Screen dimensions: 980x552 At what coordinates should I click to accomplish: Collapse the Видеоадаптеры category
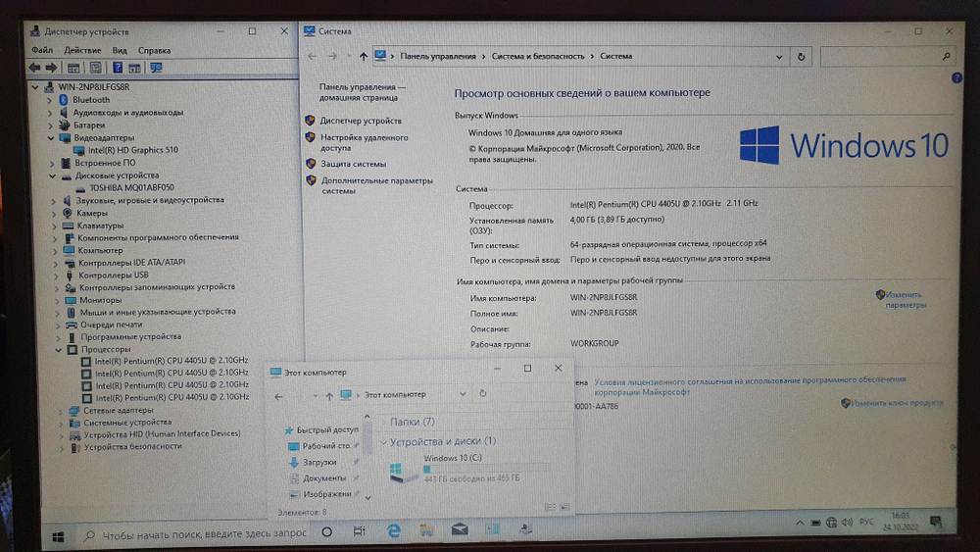coord(51,137)
